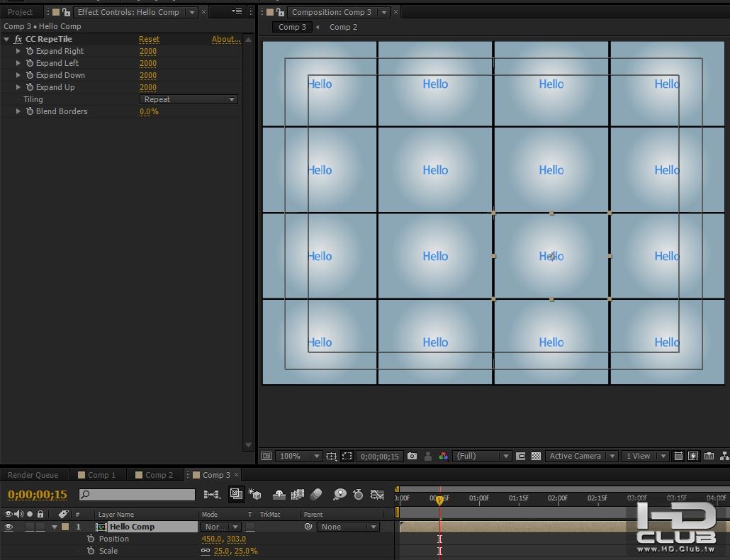Open the Graph Editor in the timeline
Screen dimensions: 730x560
click(x=377, y=495)
